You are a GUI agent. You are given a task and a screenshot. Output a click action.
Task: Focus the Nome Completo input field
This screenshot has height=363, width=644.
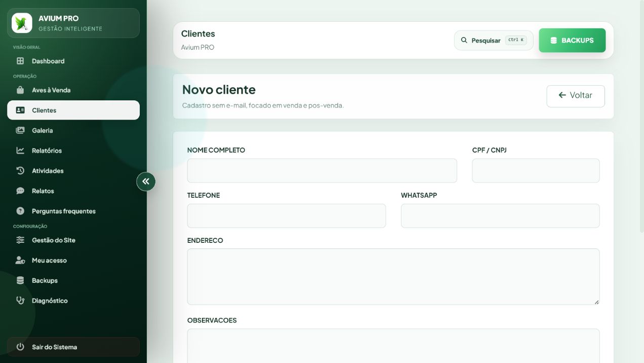click(322, 170)
